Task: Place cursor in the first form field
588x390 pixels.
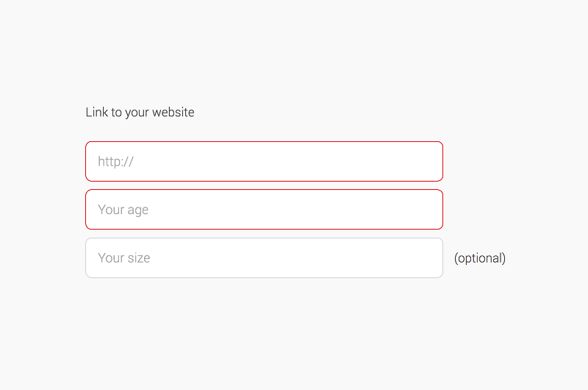Action: (264, 161)
